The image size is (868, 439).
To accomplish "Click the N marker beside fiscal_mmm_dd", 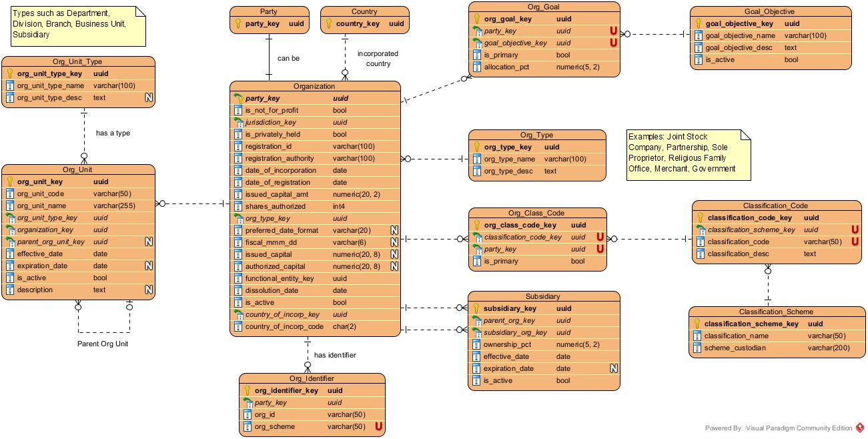I will pyautogui.click(x=394, y=242).
